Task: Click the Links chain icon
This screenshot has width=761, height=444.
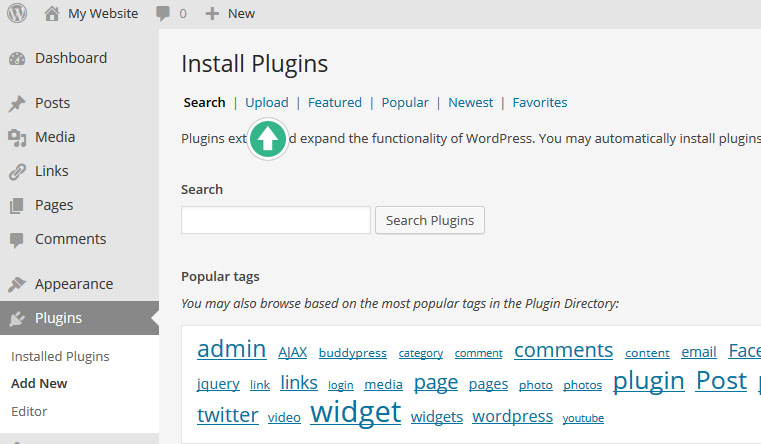Action: point(17,172)
